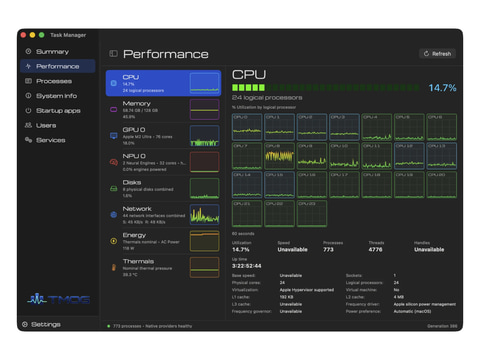
Task: Click the CPU 0 utilization graph
Action: (x=247, y=127)
